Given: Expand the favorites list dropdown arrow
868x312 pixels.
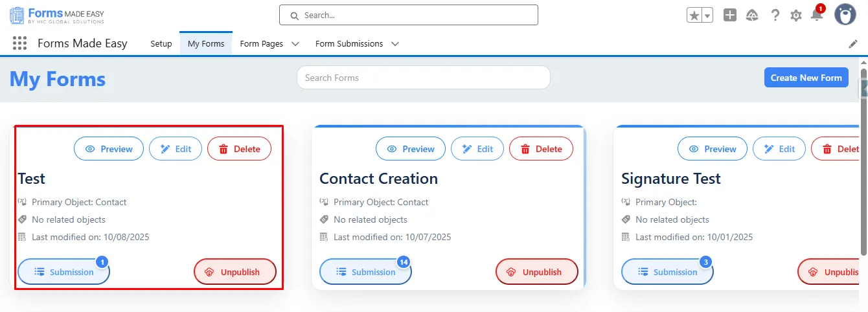Looking at the screenshot, I should [707, 16].
